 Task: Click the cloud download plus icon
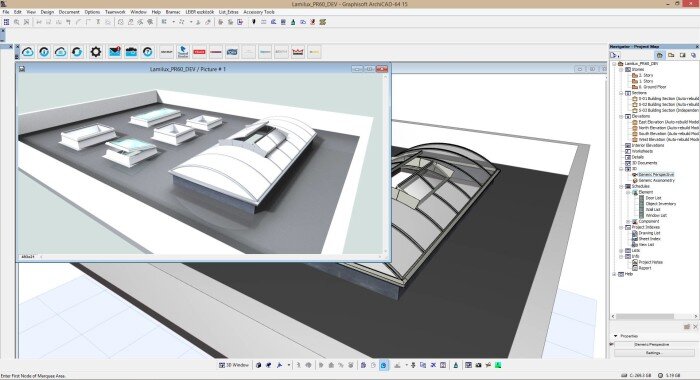tap(28, 52)
